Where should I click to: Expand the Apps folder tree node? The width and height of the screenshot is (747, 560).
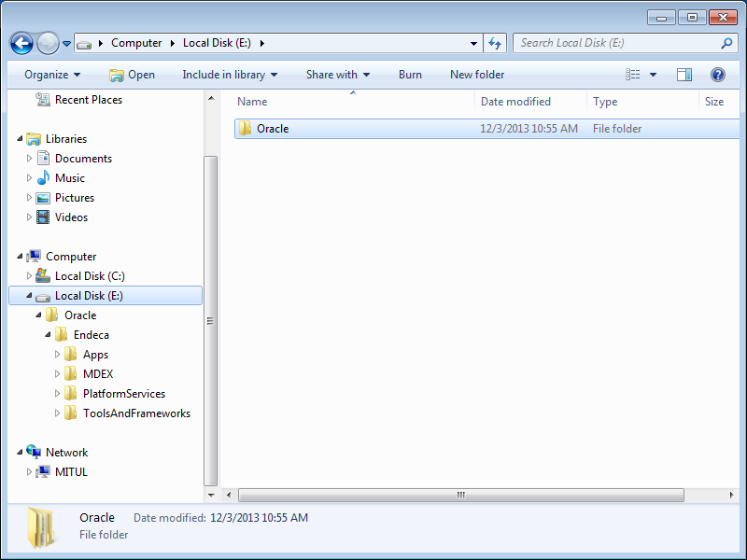58,355
